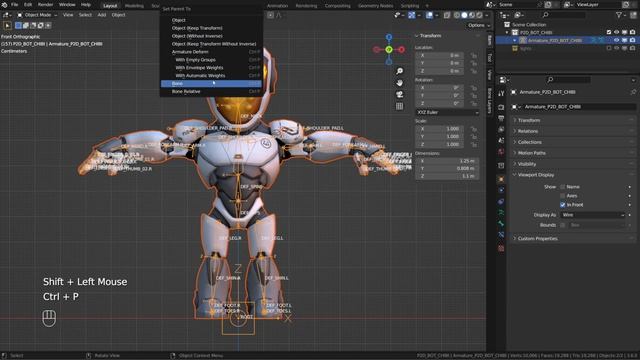The height and width of the screenshot is (360, 640).
Task: Toggle the P2D_BOT_CHIBI collection eye icon
Action: click(x=616, y=32)
